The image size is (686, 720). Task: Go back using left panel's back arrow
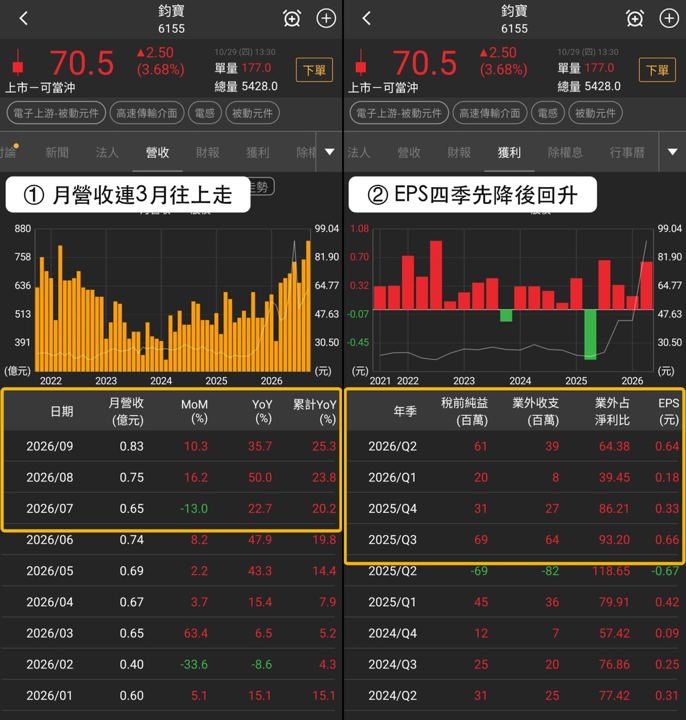point(24,18)
